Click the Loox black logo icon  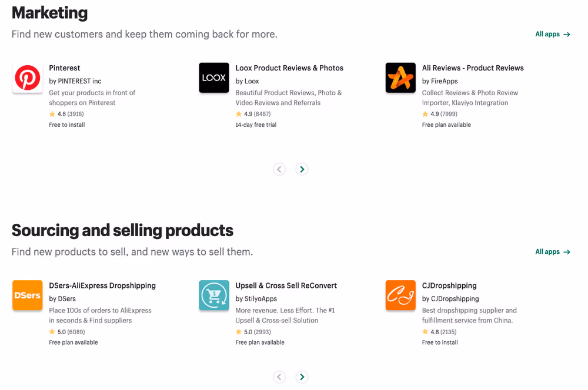214,78
